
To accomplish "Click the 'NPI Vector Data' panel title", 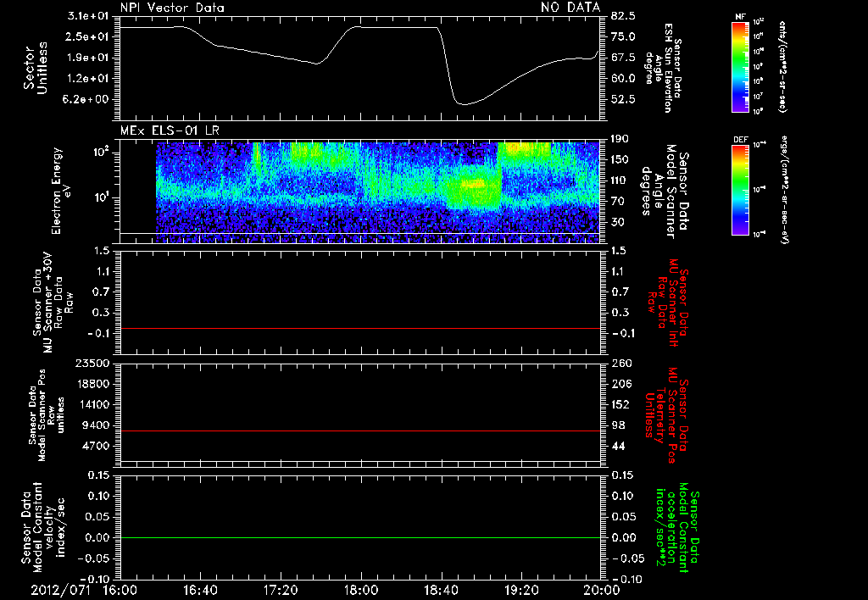I will [x=172, y=8].
